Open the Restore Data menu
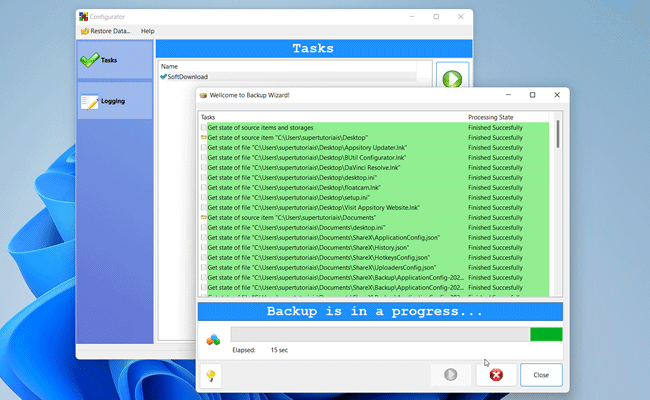Screen dimensions: 650x400 106,31
